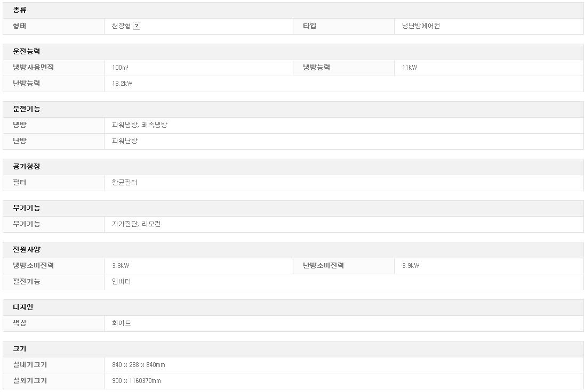Click the 화이트 color value

click(121, 323)
